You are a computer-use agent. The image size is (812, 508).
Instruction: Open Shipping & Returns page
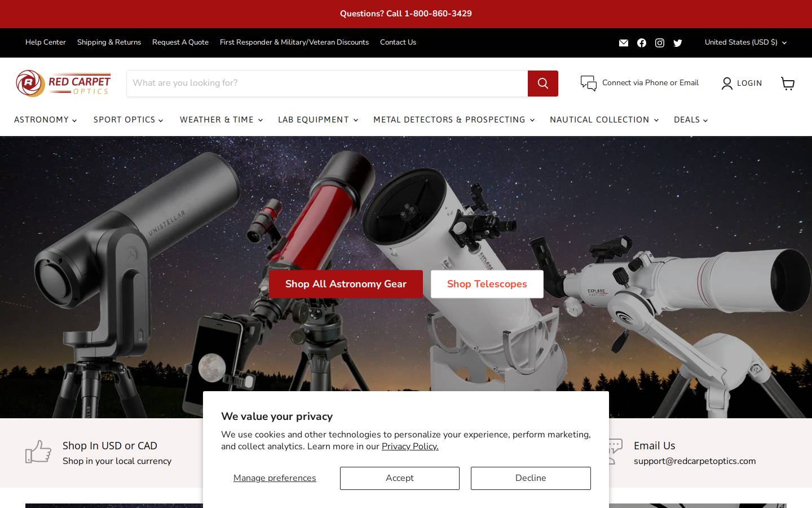109,42
